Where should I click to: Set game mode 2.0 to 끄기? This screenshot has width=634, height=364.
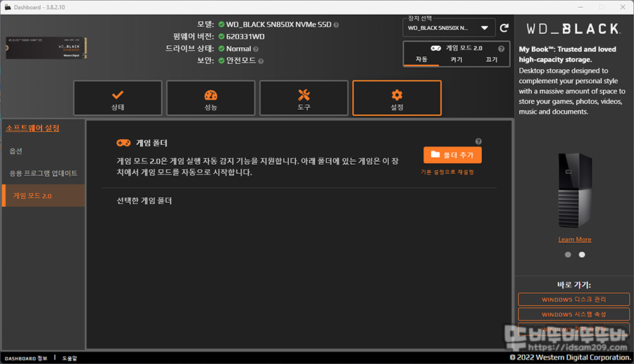click(491, 59)
